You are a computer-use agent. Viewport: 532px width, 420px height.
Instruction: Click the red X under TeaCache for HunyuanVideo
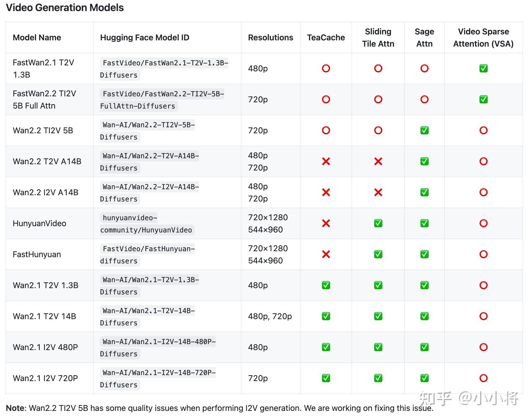326,223
